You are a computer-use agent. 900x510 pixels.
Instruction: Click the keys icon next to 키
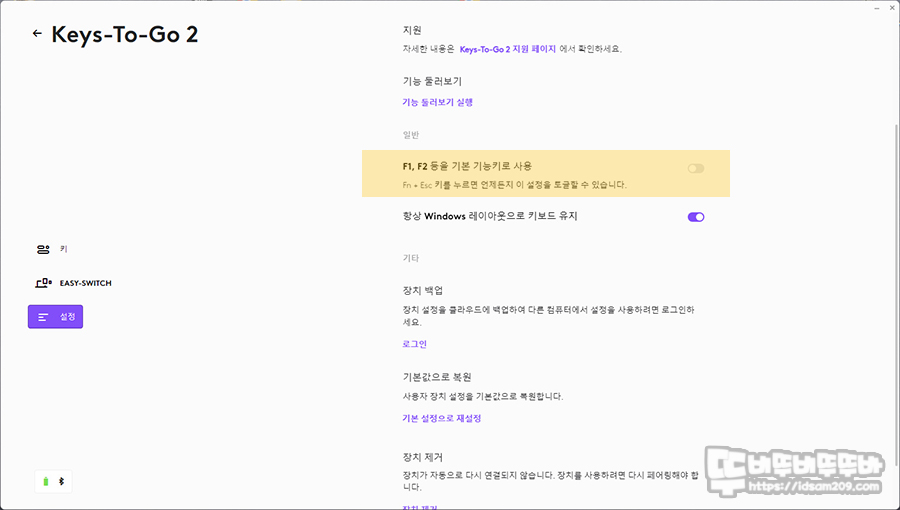[43, 249]
